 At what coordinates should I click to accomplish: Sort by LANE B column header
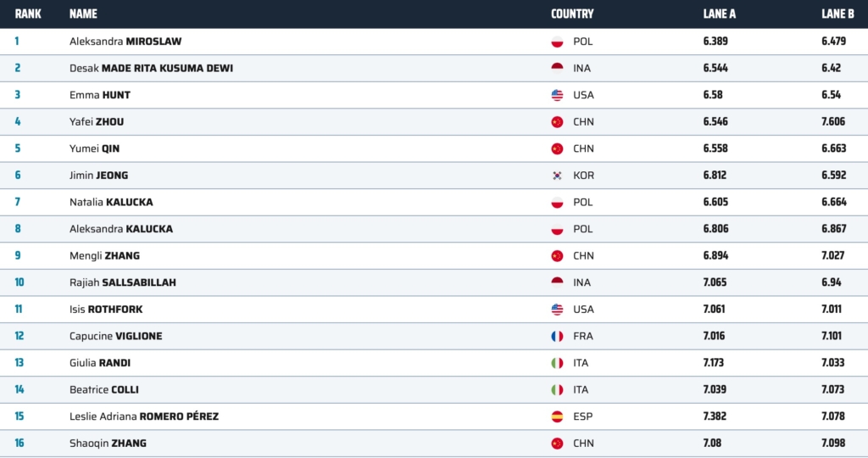tap(837, 14)
